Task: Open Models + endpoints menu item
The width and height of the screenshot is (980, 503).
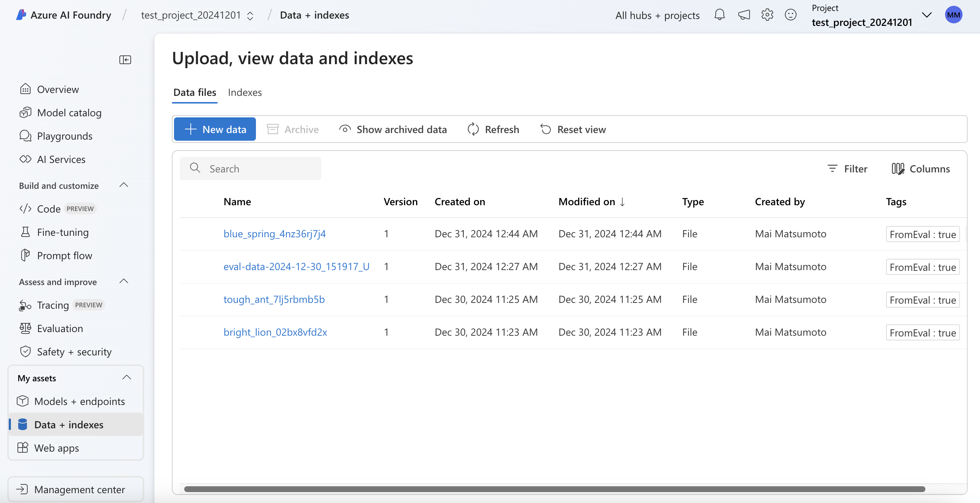Action: (x=79, y=401)
